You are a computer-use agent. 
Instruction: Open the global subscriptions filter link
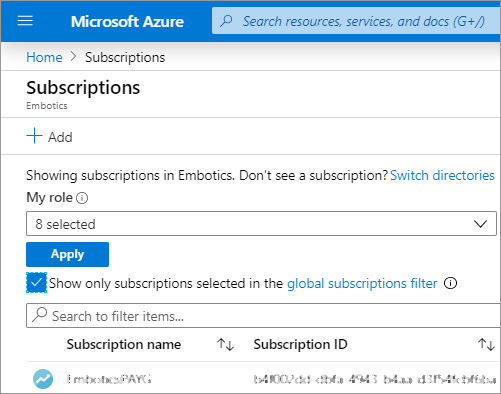[x=362, y=284]
